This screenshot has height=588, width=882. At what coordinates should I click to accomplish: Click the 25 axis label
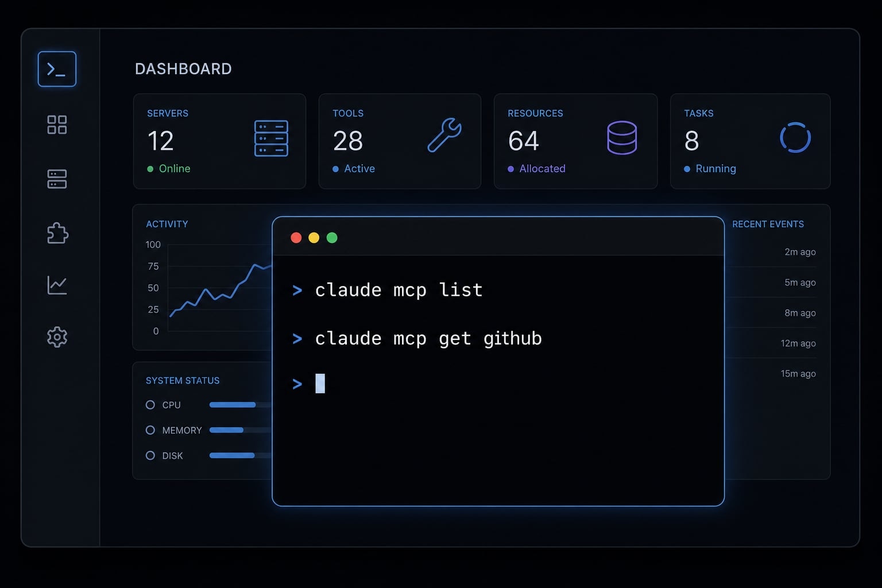(x=153, y=310)
